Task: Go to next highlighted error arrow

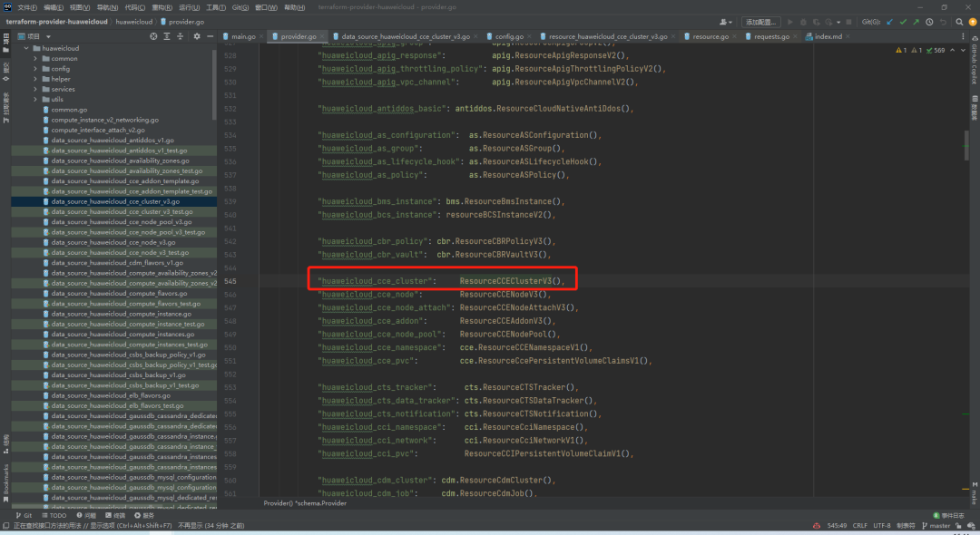Action: point(963,50)
